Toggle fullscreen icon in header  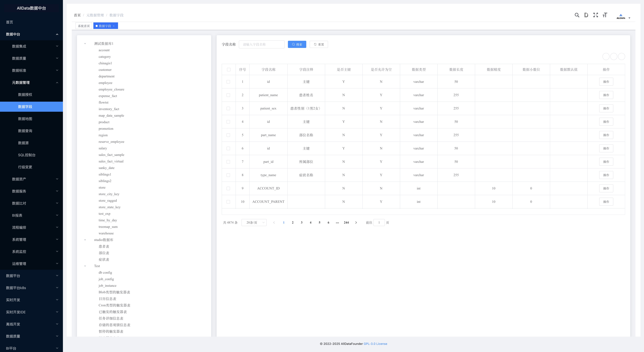click(596, 15)
